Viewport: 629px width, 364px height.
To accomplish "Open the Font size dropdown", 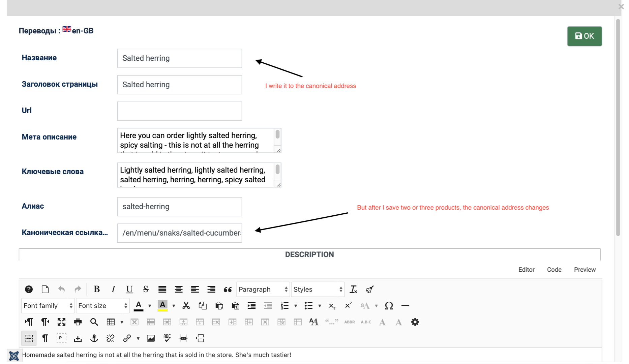I will click(103, 306).
